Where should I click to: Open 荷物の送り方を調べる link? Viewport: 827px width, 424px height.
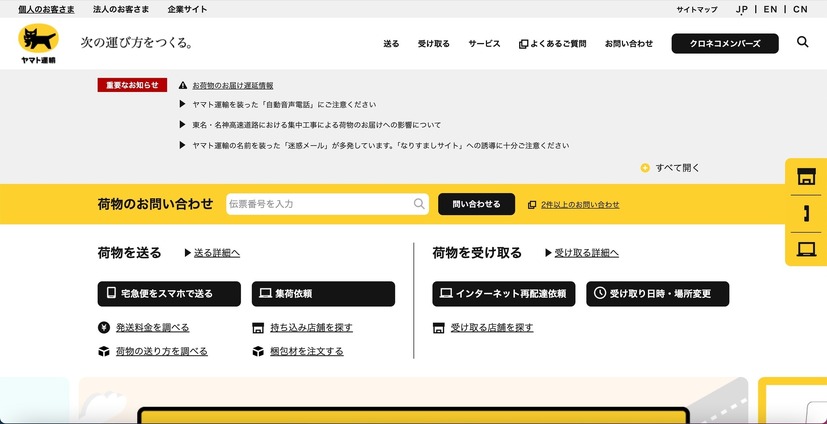click(x=162, y=351)
